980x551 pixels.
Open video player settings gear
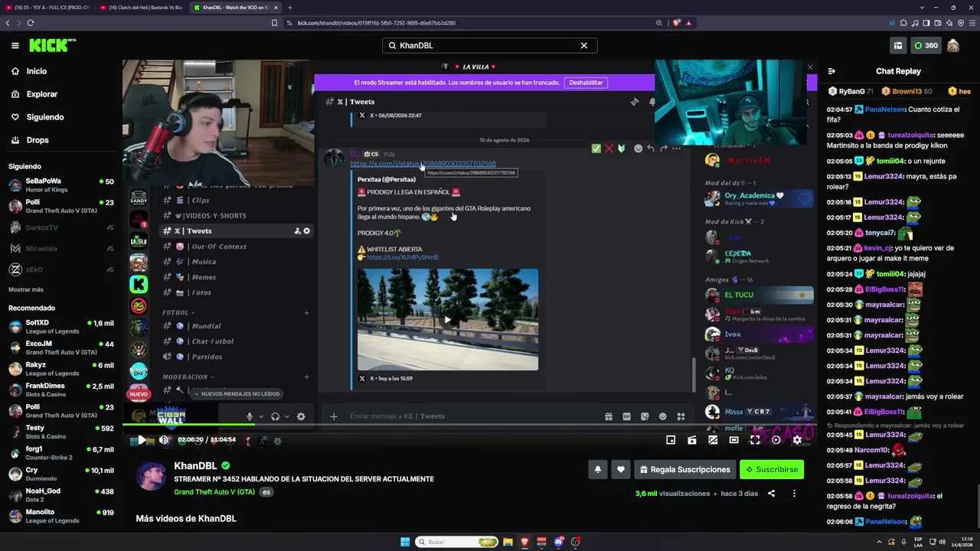pos(797,440)
